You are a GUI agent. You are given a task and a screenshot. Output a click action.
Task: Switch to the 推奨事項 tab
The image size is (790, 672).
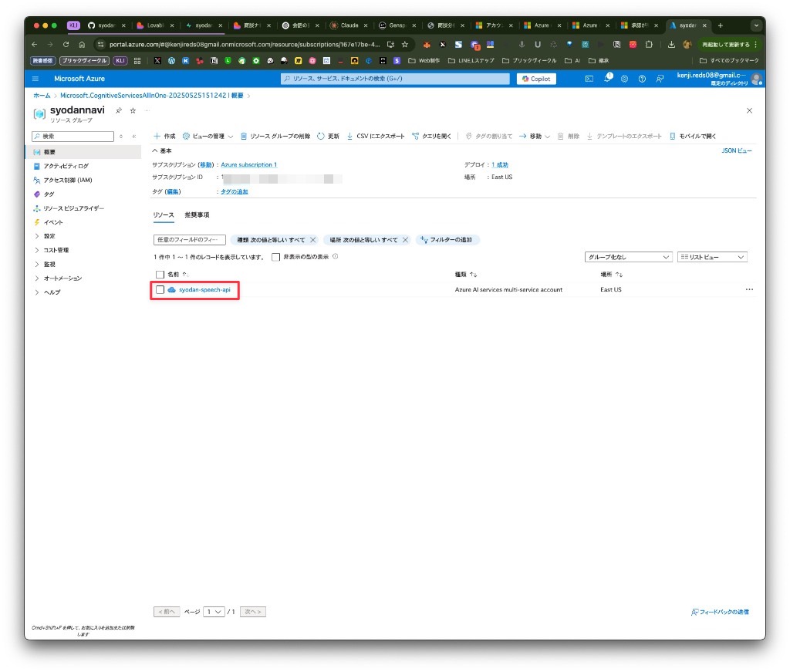(x=197, y=214)
